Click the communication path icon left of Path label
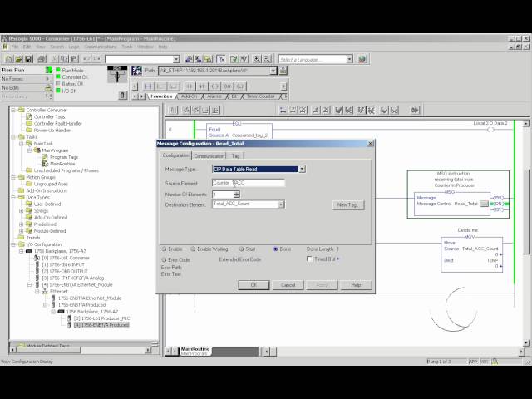This screenshot has width=532, height=399. (x=136, y=71)
